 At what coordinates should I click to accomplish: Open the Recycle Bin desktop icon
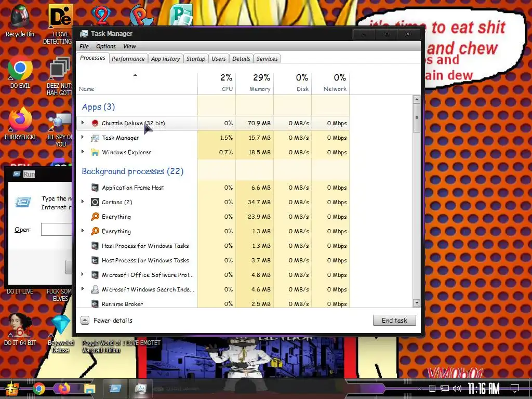tap(20, 20)
